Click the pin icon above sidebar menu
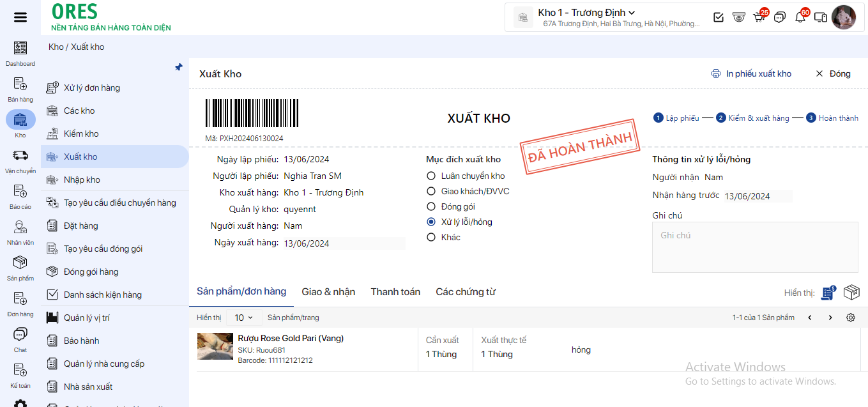The height and width of the screenshot is (407, 868). click(x=179, y=67)
